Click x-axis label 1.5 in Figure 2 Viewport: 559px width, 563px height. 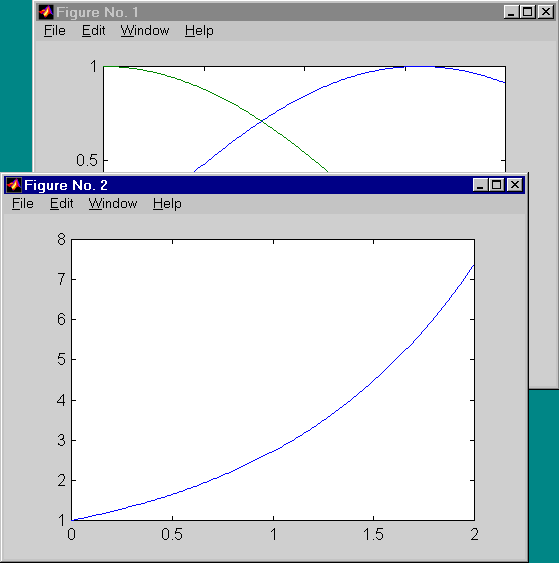click(373, 535)
